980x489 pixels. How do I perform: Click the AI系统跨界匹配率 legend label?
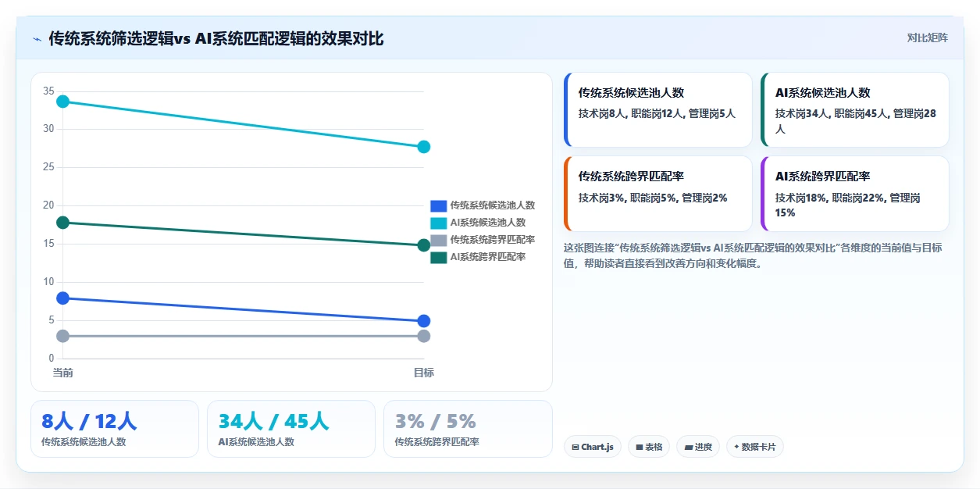coord(488,257)
